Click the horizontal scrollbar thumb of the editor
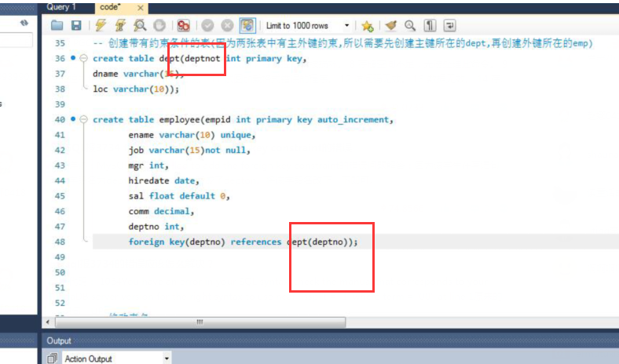 pyautogui.click(x=200, y=322)
